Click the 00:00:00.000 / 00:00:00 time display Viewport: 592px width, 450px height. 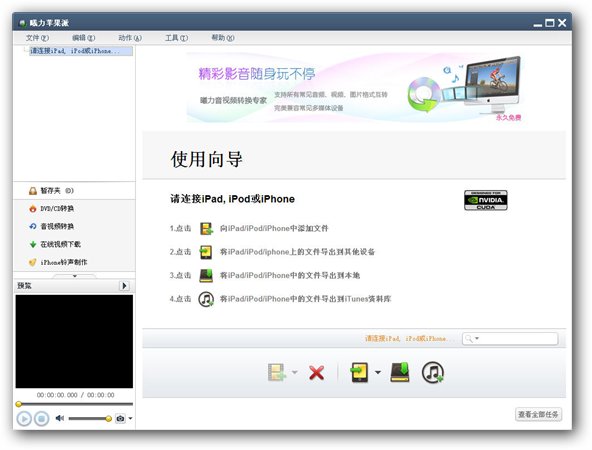[76, 395]
